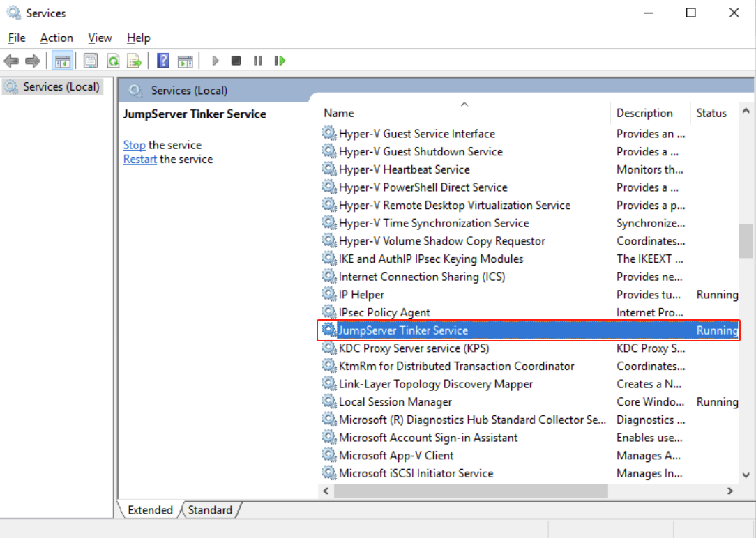Navigate forward with the right arrow icon
756x538 pixels.
(32, 60)
